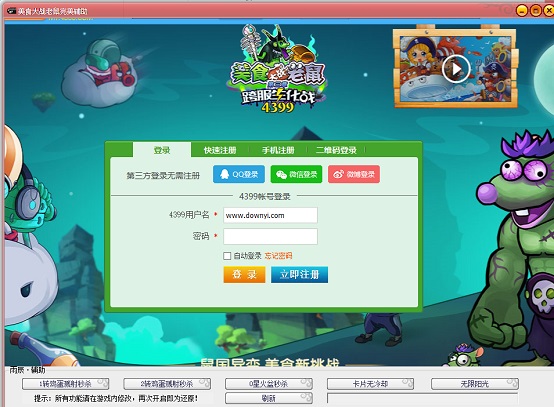This screenshot has width=554, height=407.
Task: Click the 2转鸡蛋溅射秒杀 button
Action: (x=167, y=384)
